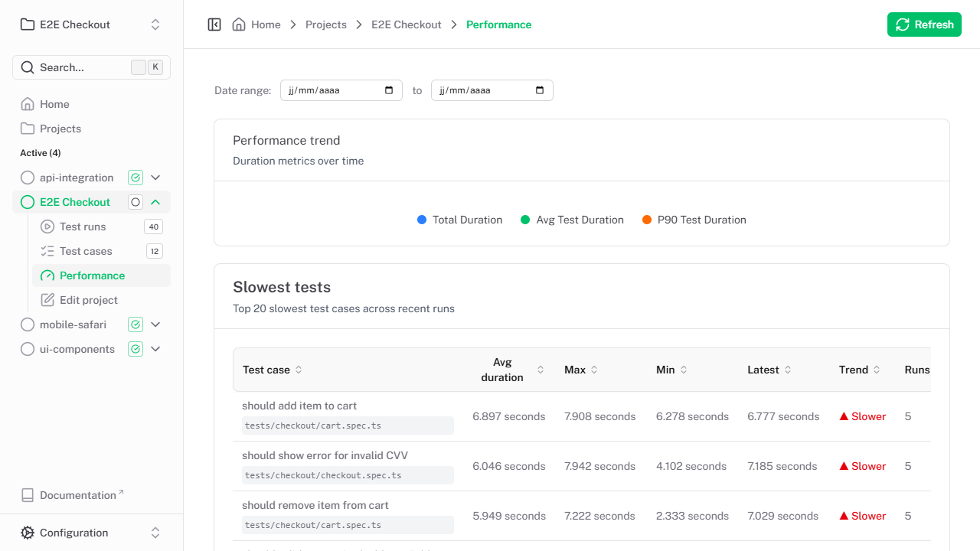The image size is (980, 551).
Task: Go to Home in sidebar
Action: (92, 104)
